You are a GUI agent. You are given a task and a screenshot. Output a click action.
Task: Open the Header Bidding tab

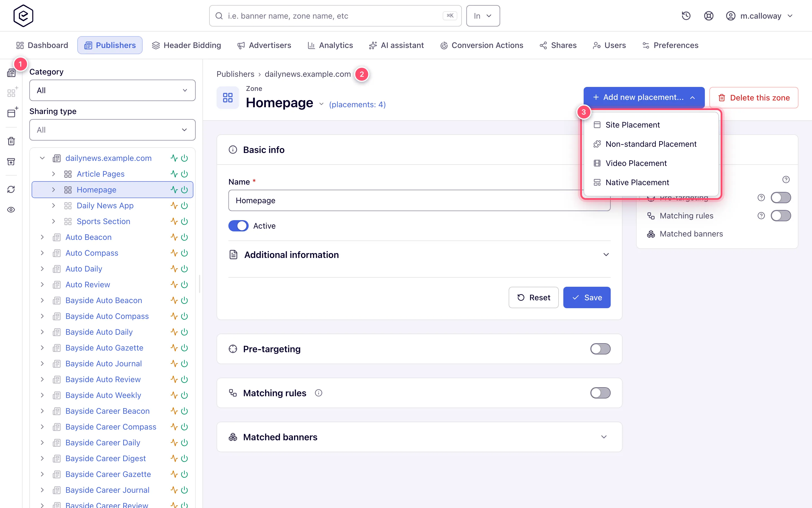(x=187, y=45)
